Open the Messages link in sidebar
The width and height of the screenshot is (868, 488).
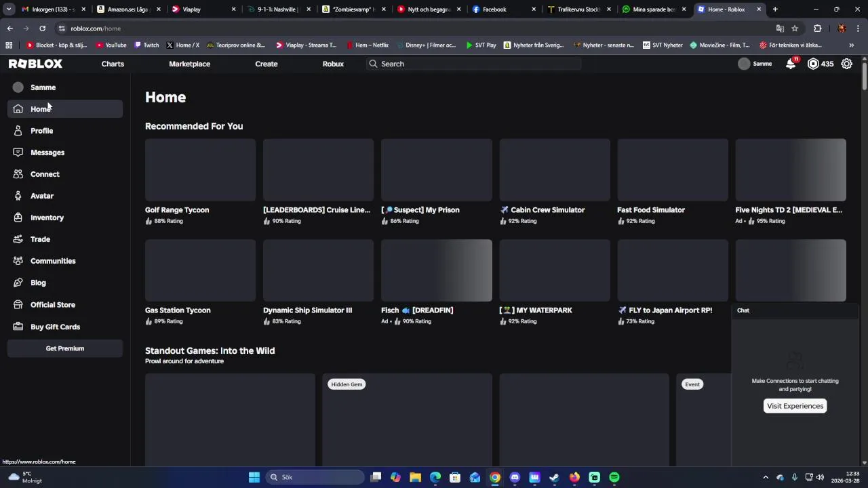(47, 152)
